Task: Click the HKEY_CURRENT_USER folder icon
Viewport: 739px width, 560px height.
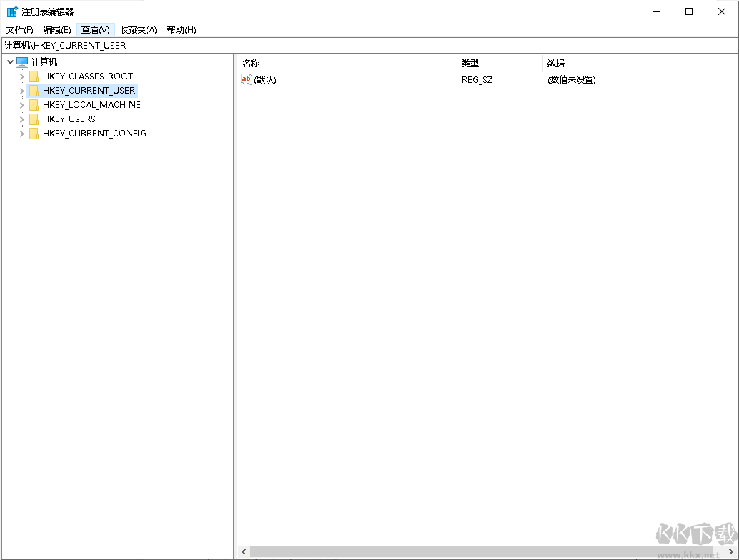Action: tap(34, 90)
